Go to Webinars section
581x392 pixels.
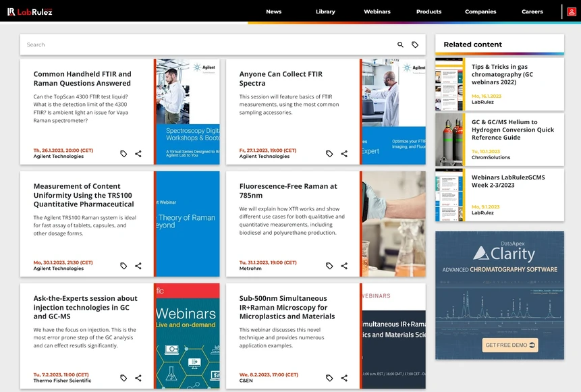tap(377, 11)
